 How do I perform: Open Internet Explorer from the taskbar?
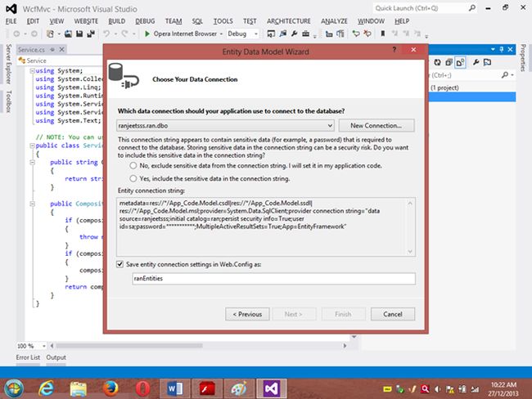[x=46, y=388]
